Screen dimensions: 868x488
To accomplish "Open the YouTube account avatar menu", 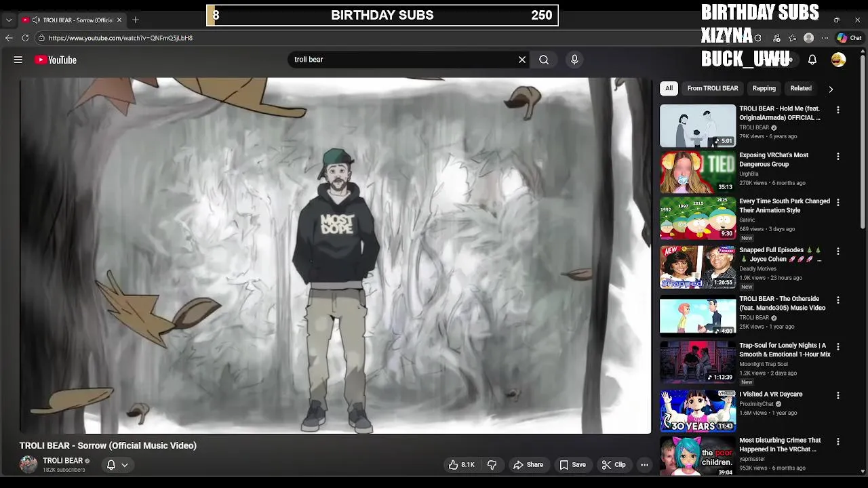I will [x=839, y=60].
